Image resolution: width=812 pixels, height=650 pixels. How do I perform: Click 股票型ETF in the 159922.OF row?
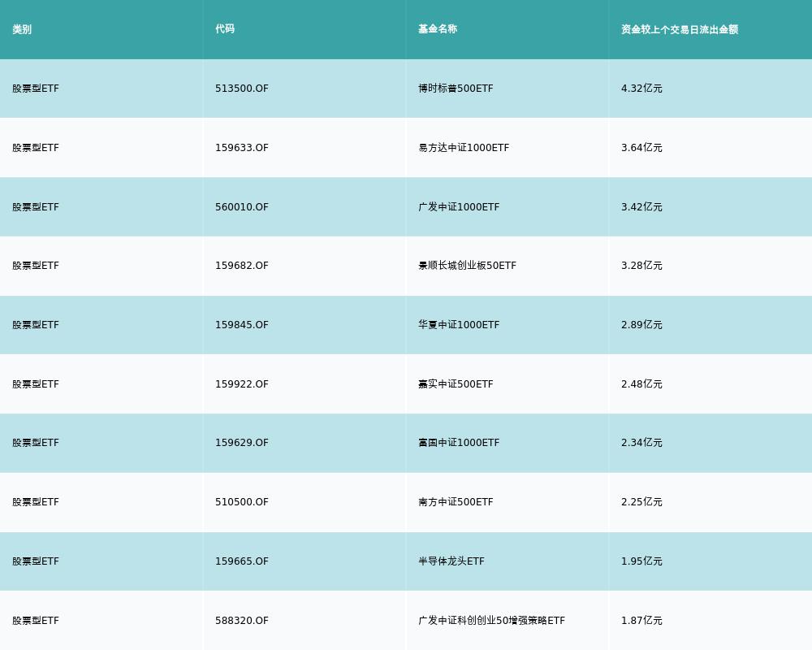pos(36,384)
